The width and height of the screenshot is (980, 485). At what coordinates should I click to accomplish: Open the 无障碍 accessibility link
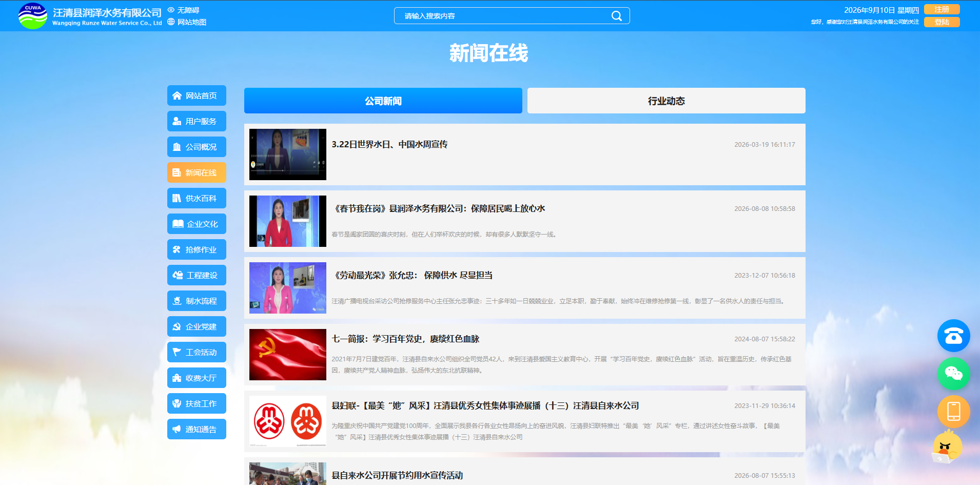pyautogui.click(x=183, y=10)
